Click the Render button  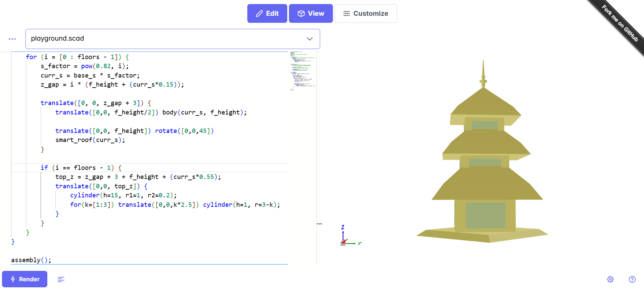tap(25, 279)
